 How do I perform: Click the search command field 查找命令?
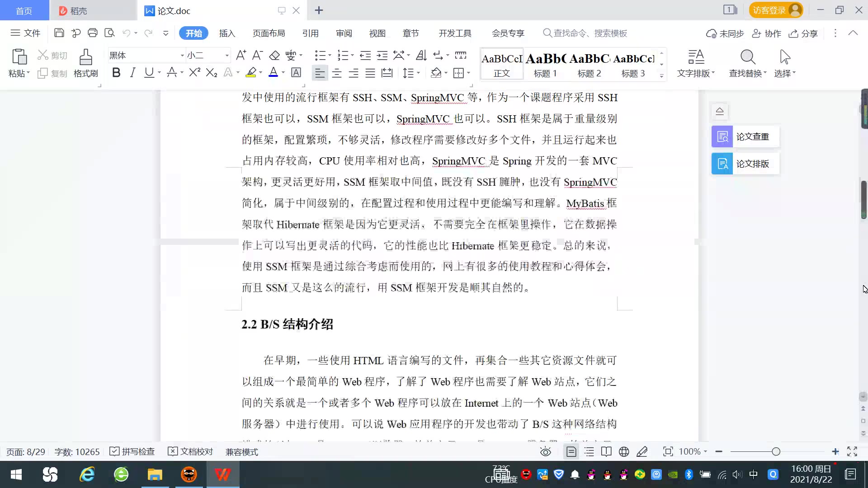[x=585, y=33]
